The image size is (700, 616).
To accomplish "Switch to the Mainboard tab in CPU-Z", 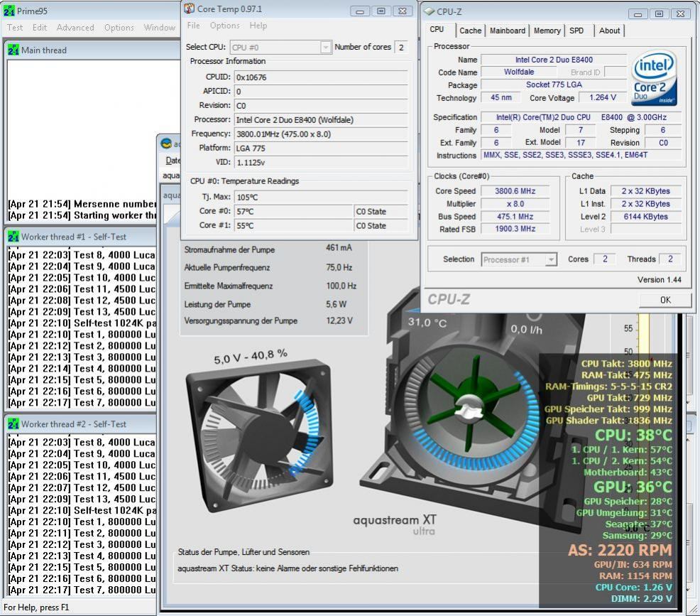I will [x=507, y=31].
